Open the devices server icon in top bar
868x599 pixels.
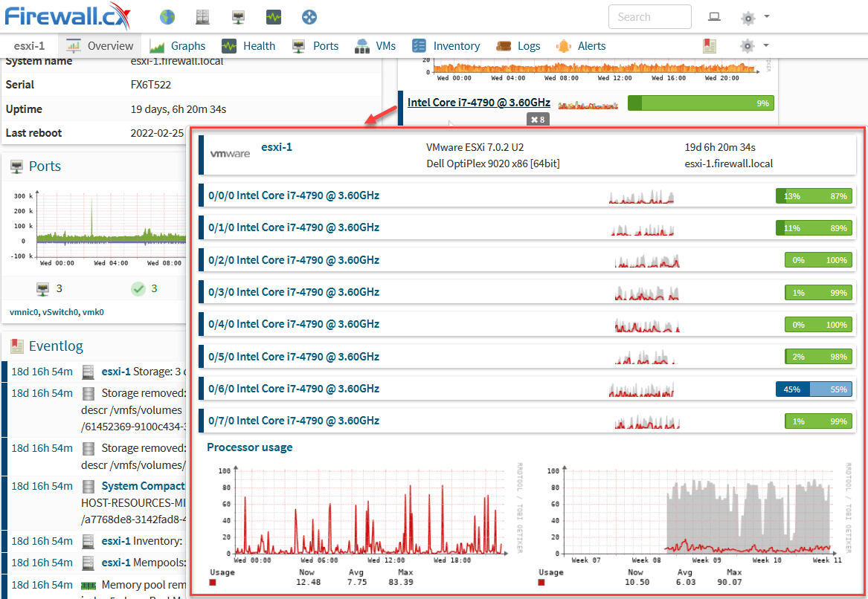[202, 17]
